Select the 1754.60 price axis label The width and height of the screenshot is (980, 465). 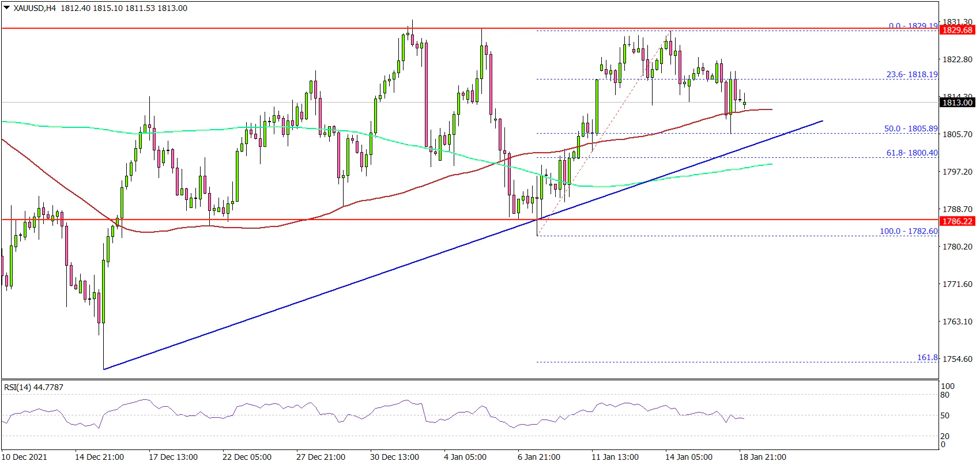[957, 359]
